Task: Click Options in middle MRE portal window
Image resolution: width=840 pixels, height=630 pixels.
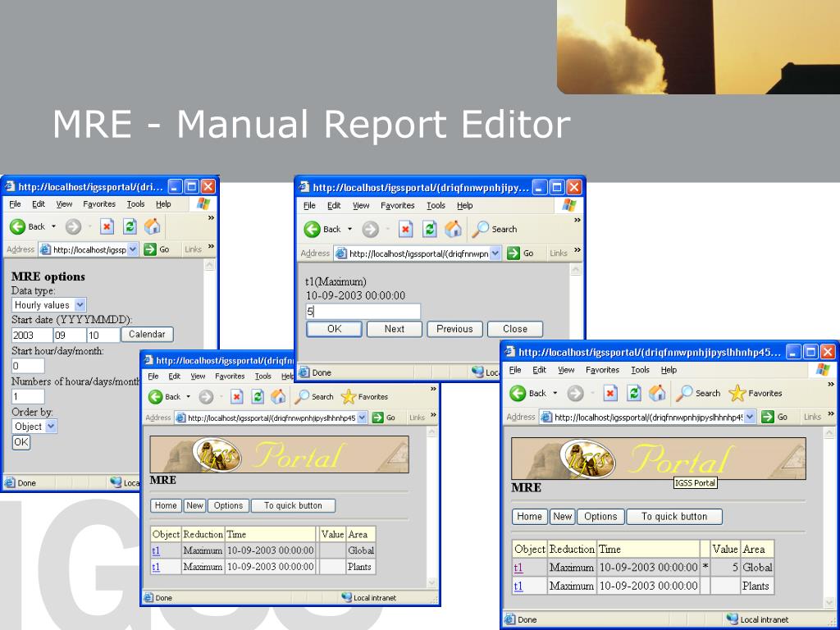Action: pyautogui.click(x=228, y=505)
